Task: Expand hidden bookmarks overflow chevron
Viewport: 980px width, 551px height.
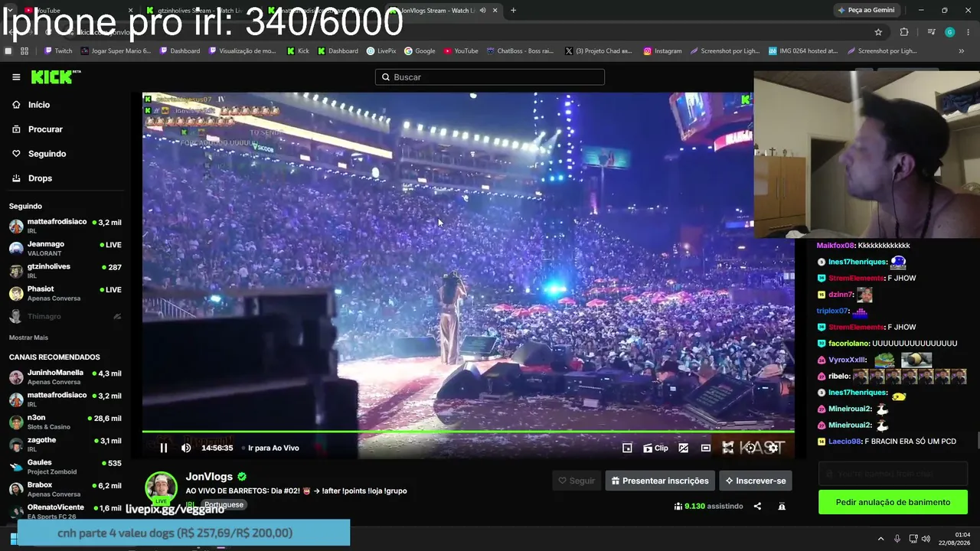Action: (x=962, y=51)
